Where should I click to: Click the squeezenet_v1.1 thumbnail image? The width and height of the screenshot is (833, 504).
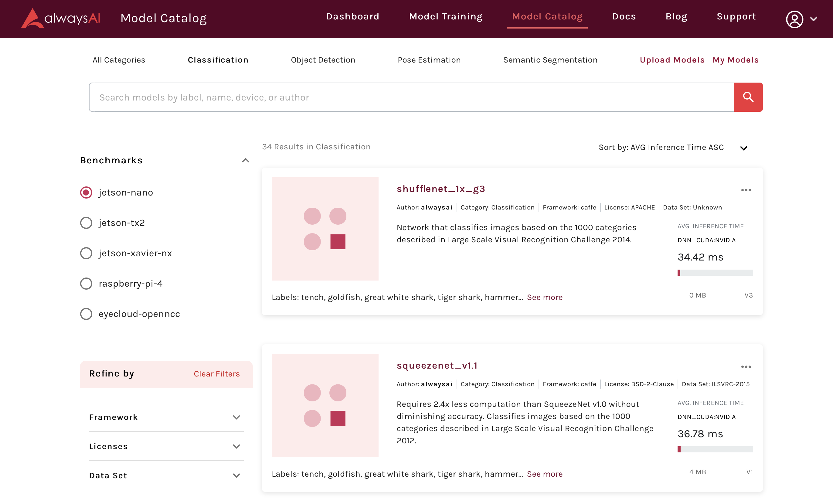point(325,405)
